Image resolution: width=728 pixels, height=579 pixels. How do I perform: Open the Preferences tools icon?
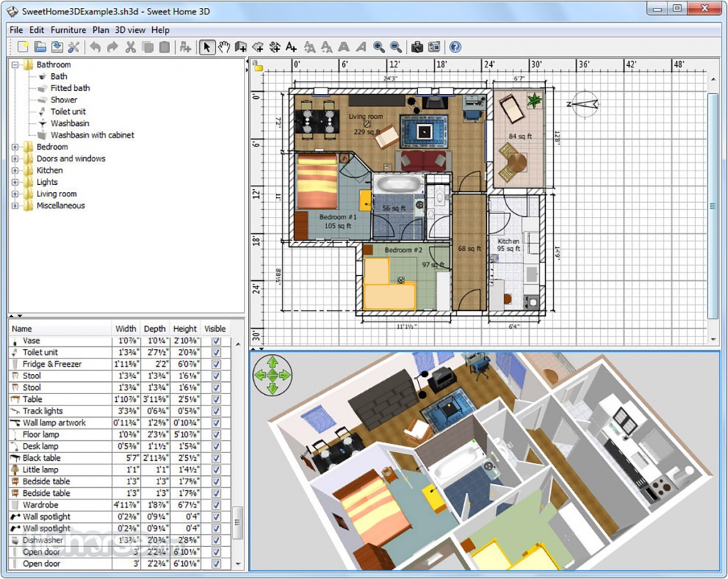click(x=74, y=47)
